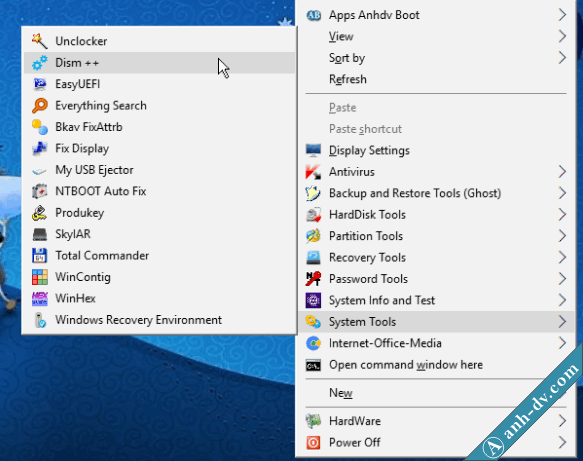Screen dimensions: 583x461
Task: Expand the Sort by submenu arrow
Action: point(562,58)
